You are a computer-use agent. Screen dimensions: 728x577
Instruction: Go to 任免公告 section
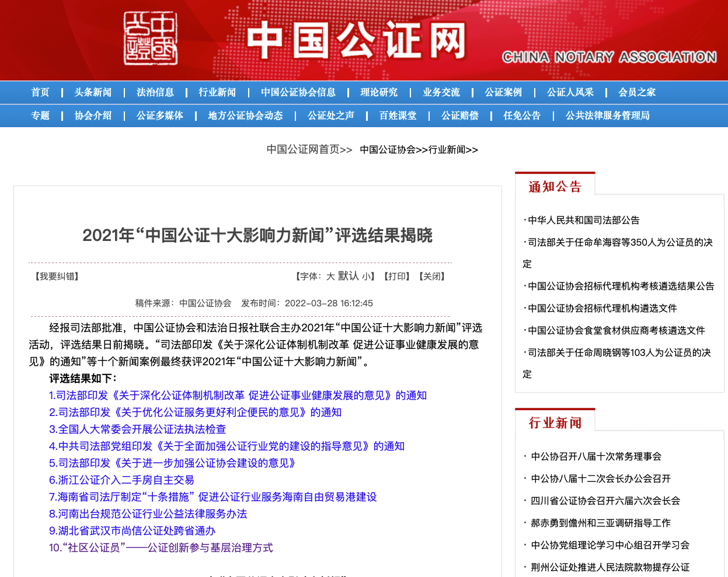point(523,116)
